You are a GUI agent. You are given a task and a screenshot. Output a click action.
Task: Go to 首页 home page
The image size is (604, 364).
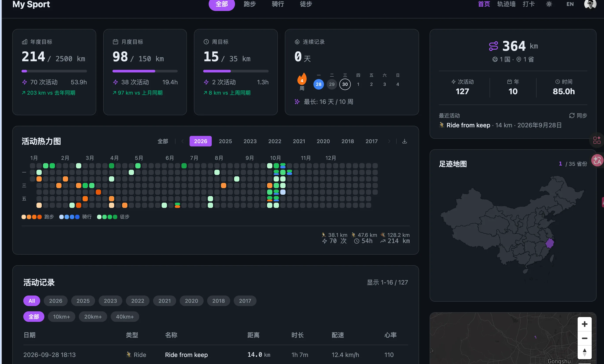click(x=484, y=4)
